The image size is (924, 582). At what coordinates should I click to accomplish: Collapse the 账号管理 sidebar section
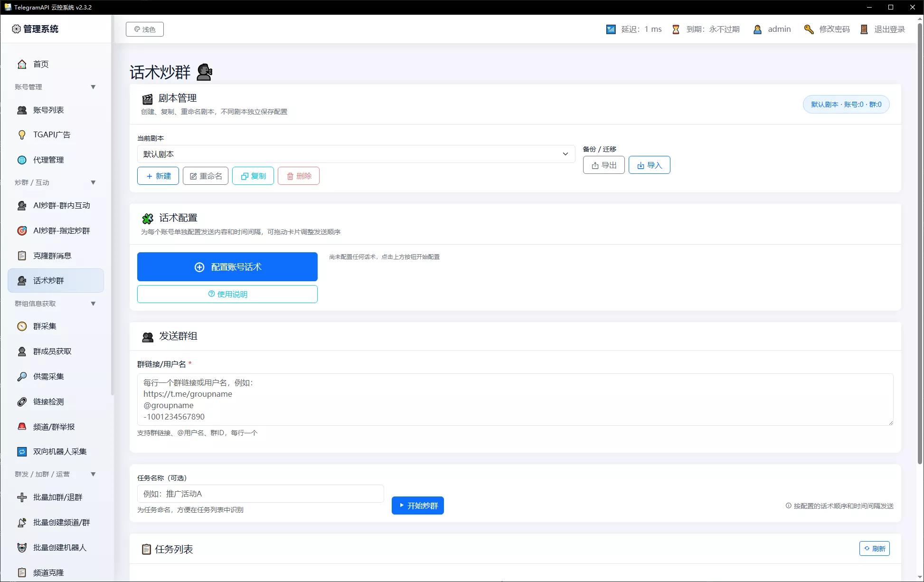click(x=93, y=87)
